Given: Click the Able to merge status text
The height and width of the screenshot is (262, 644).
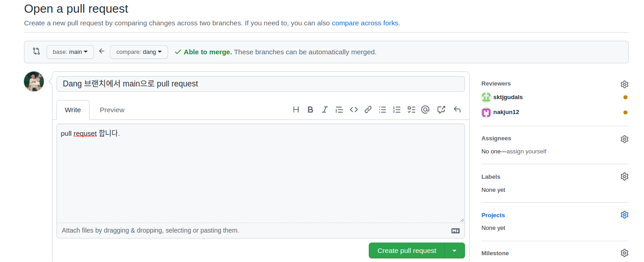Looking at the screenshot, I should (208, 52).
